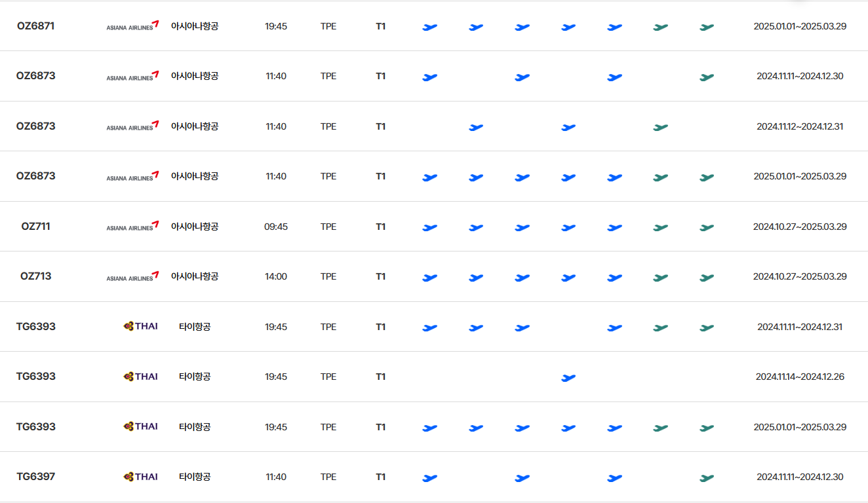Click departure time 09:45 for OZ711
This screenshot has width=868, height=503.
tap(276, 227)
